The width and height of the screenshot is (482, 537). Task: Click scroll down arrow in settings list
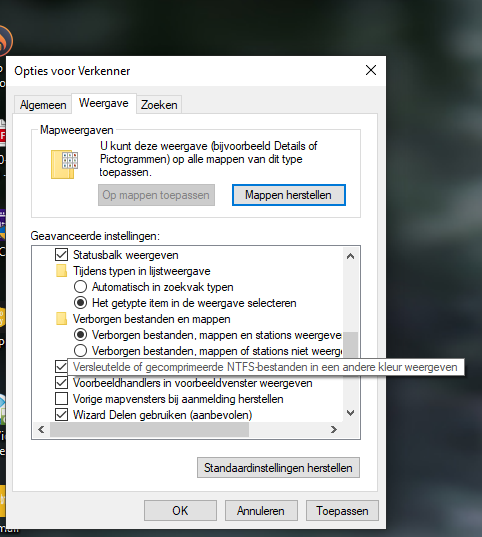(350, 413)
